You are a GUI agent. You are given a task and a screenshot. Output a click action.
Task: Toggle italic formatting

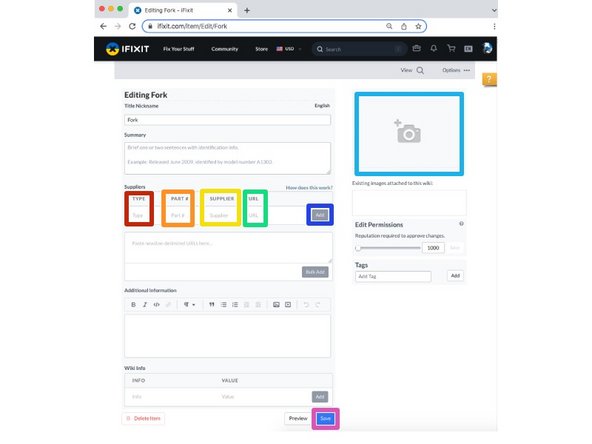pyautogui.click(x=145, y=304)
